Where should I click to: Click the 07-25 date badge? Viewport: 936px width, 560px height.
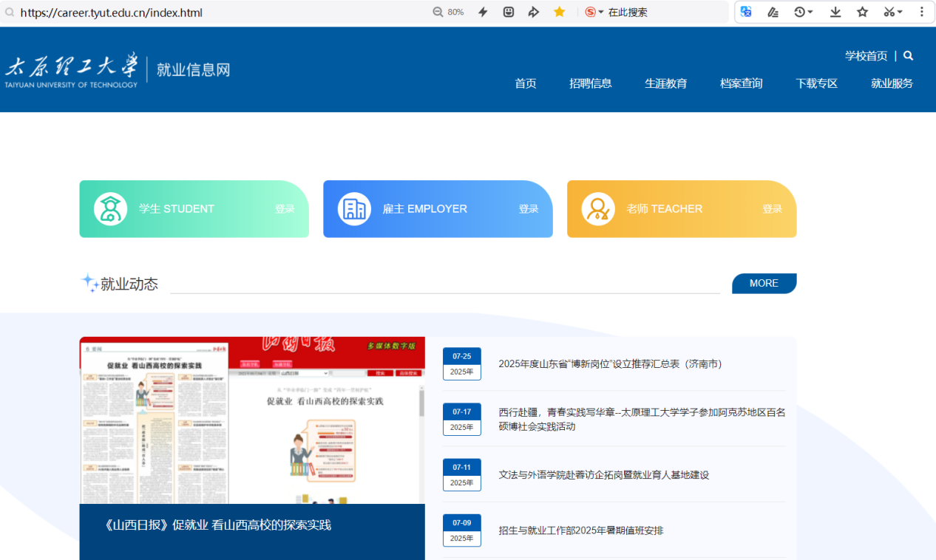(462, 364)
